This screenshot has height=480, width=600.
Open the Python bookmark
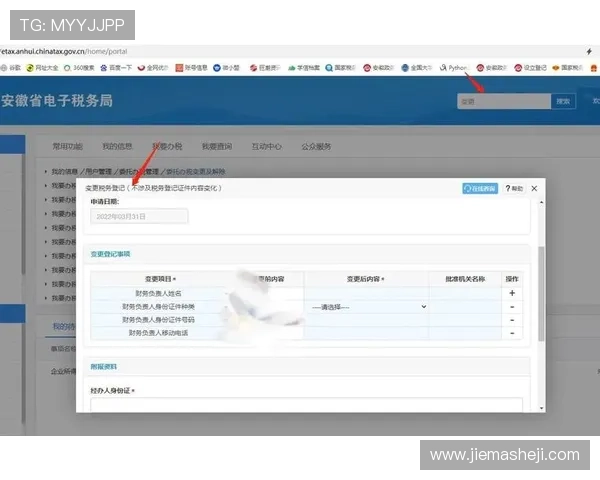tap(454, 68)
